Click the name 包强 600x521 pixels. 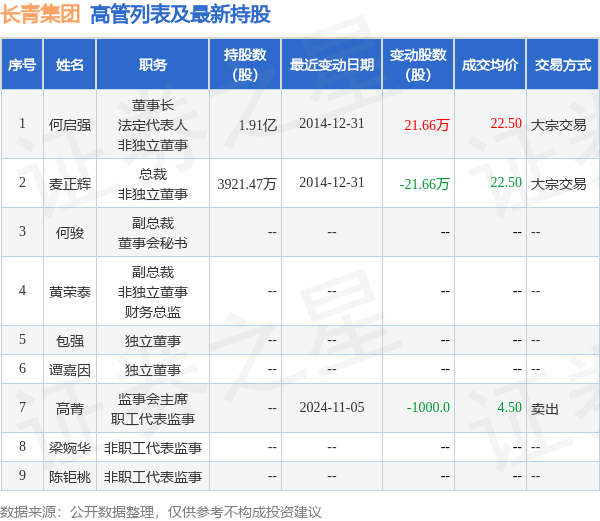pyautogui.click(x=70, y=341)
